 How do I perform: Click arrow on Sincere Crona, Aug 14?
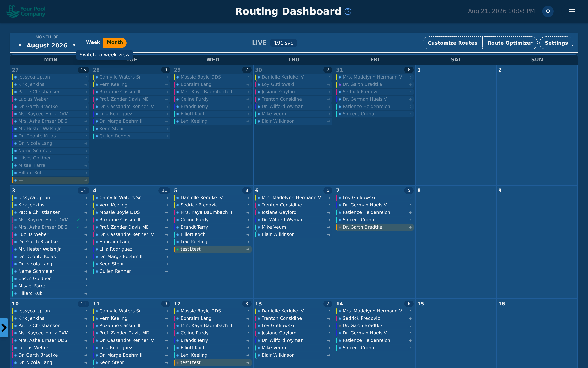coord(410,348)
